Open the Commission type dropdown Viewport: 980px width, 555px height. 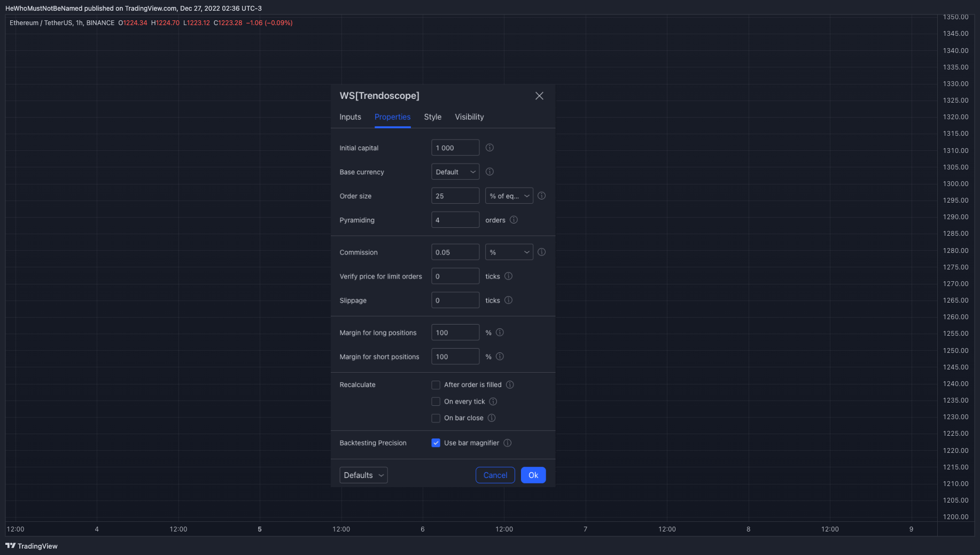509,252
